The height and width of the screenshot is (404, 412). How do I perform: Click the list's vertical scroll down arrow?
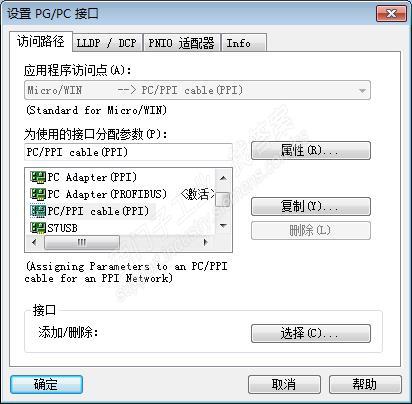pyautogui.click(x=223, y=226)
